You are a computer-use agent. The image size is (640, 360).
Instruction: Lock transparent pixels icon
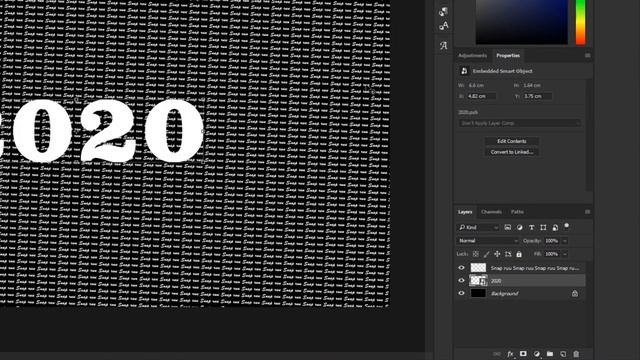coord(476,254)
